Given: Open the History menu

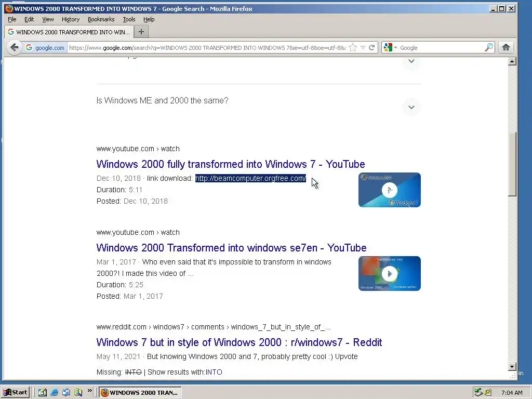Looking at the screenshot, I should pyautogui.click(x=71, y=19).
